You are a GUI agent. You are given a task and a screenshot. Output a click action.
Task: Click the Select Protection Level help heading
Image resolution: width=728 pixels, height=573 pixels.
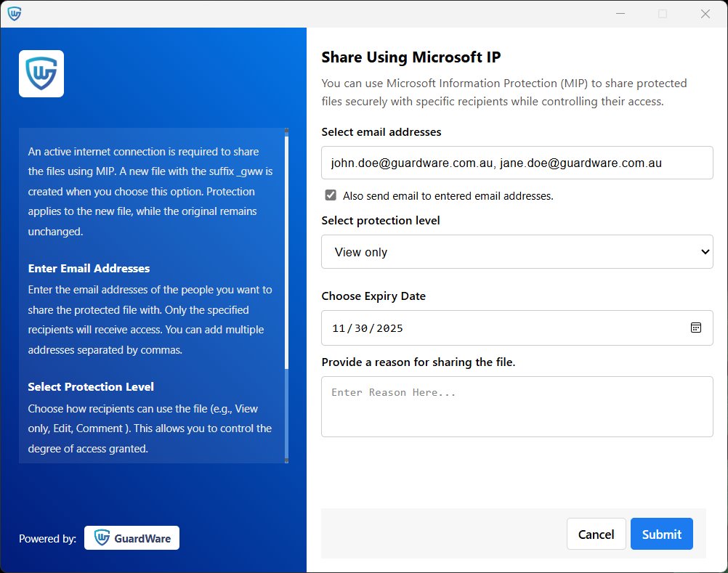coord(91,386)
